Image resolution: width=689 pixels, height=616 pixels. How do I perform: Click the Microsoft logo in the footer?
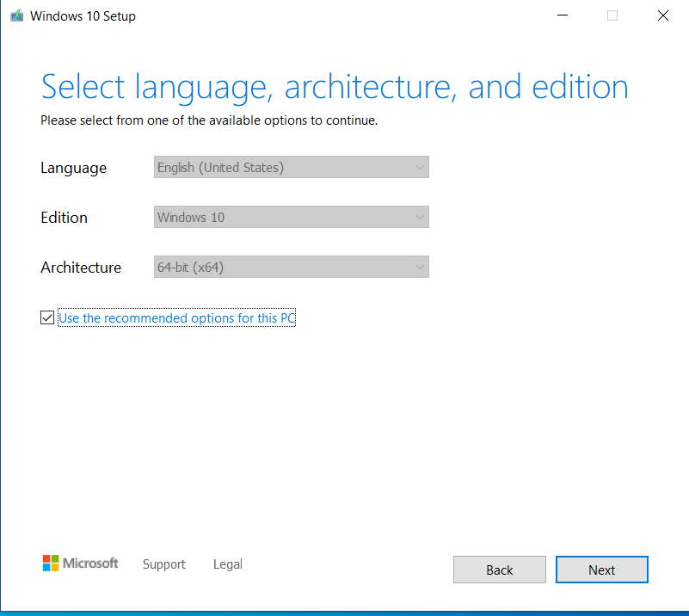pos(80,564)
